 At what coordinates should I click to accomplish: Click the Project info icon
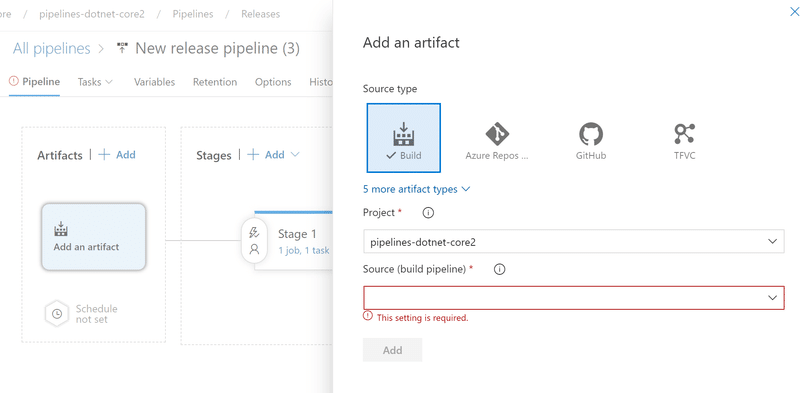click(x=429, y=213)
